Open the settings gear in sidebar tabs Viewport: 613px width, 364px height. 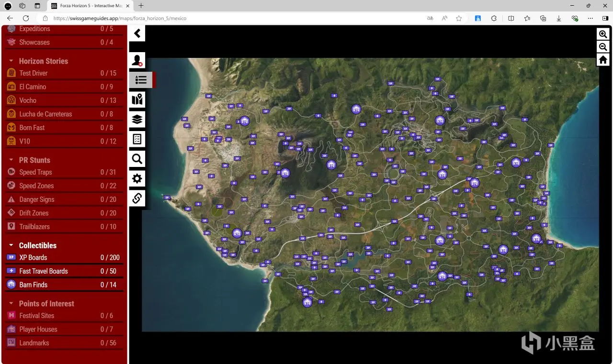137,178
